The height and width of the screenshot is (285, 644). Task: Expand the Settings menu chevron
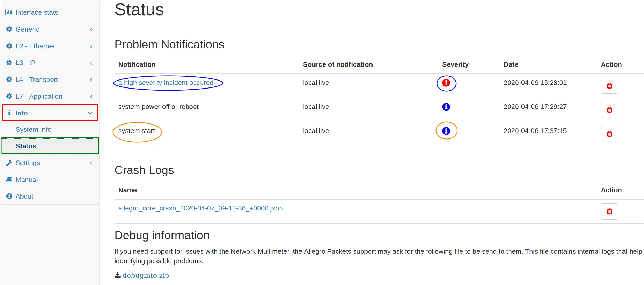point(91,163)
